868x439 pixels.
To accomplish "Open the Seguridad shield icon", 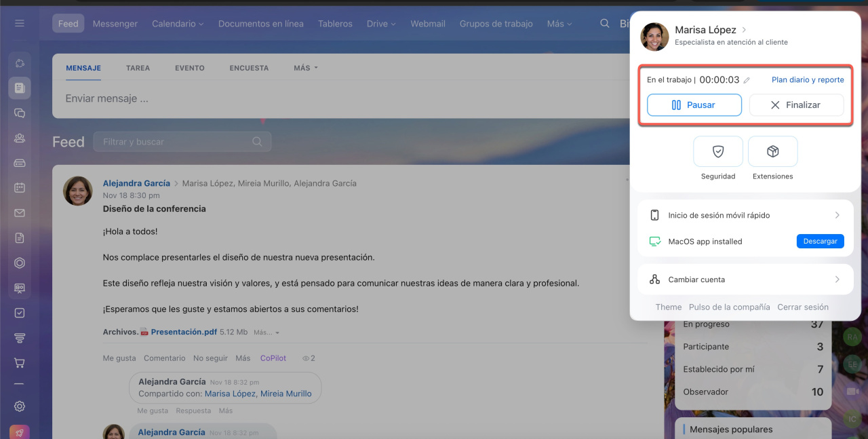I will click(717, 152).
